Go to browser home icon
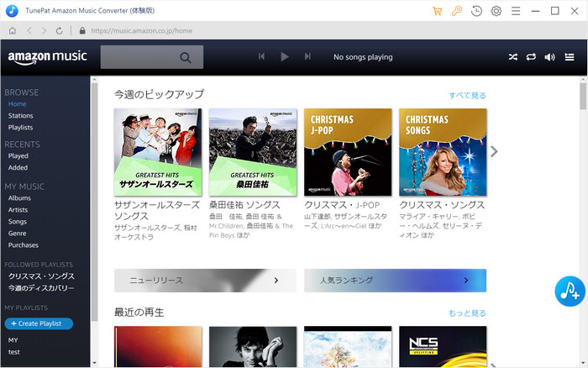588x368 pixels. [13, 31]
